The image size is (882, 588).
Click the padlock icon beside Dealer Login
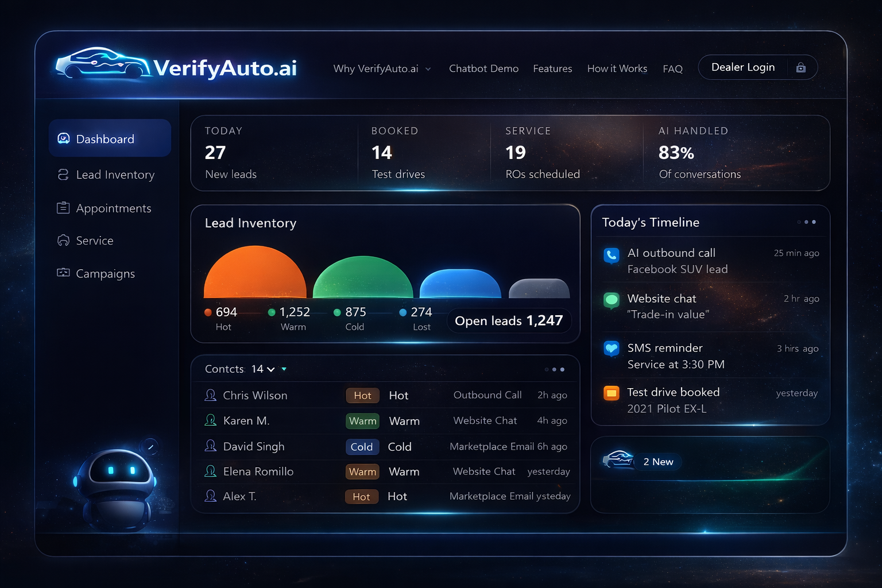800,67
